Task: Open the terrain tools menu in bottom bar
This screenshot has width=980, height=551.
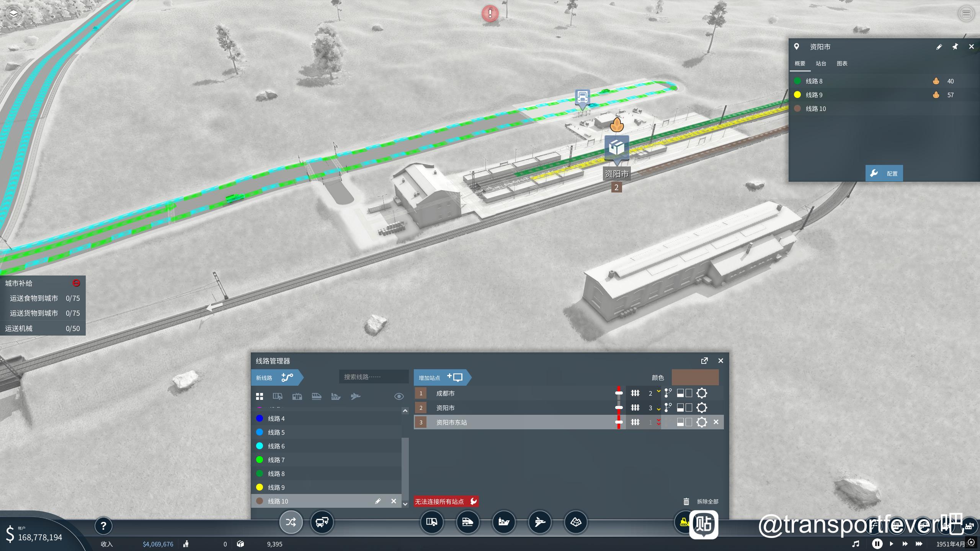Action: pos(576,522)
